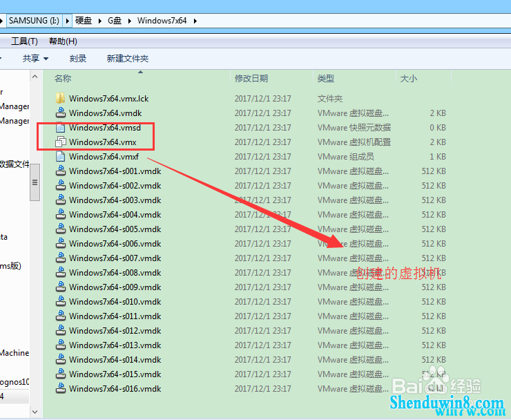Select the Windows7x64-s006.vmdk disk icon

coord(60,244)
